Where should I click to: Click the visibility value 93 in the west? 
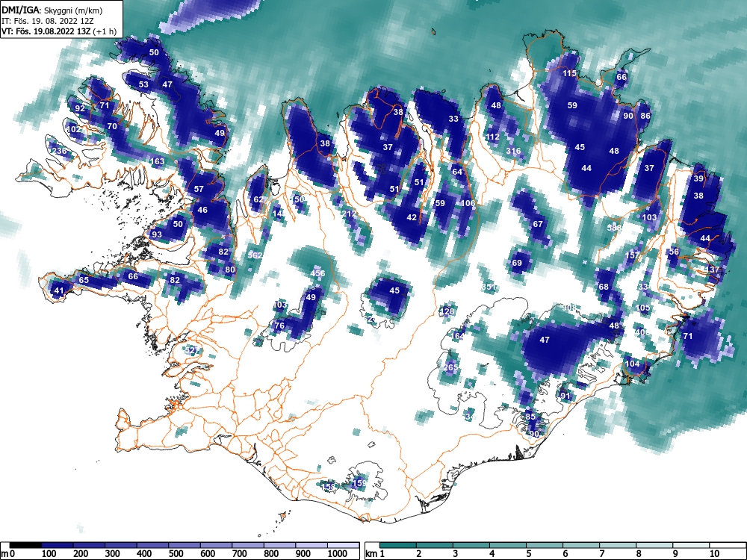(x=157, y=234)
